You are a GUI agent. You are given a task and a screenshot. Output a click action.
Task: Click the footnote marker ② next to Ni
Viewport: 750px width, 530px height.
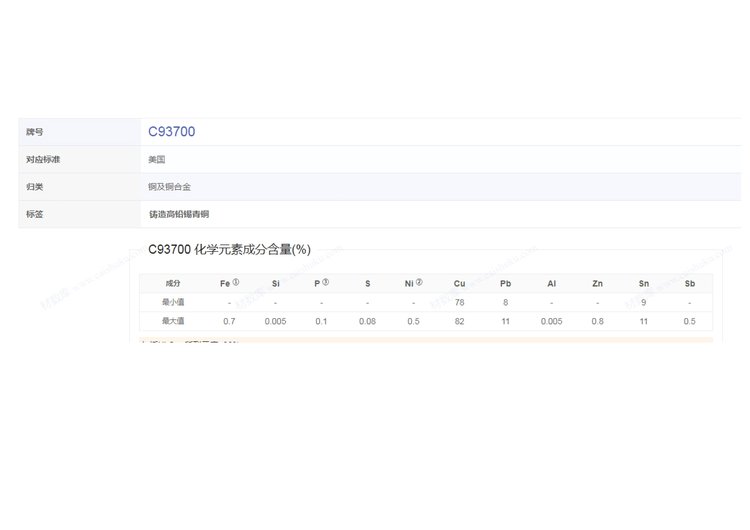419,282
